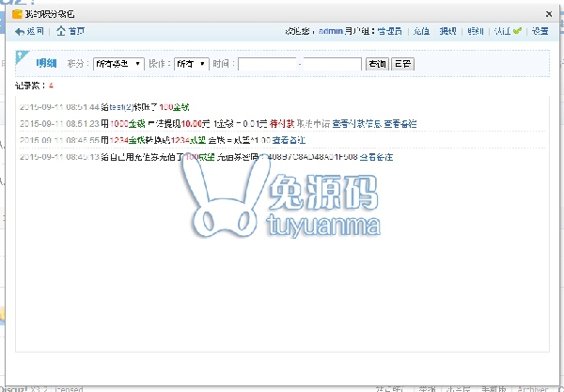Open the 设置 link in top bar
Viewport: 564px width, 392px height.
(540, 31)
